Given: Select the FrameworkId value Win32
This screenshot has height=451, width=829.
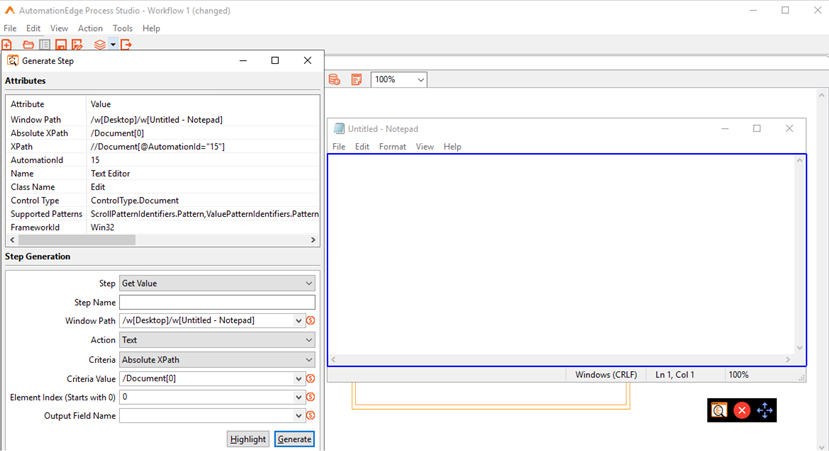Looking at the screenshot, I should 102,227.
